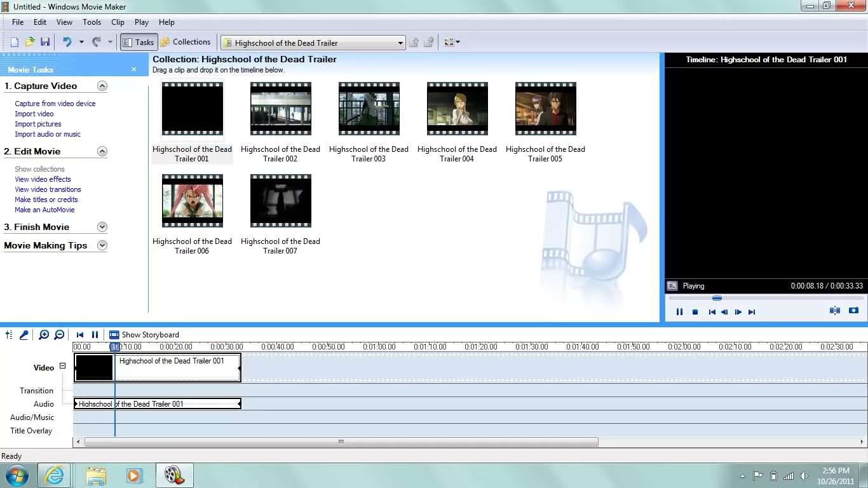
Task: Undo last action with the Undo arrow
Action: (67, 42)
